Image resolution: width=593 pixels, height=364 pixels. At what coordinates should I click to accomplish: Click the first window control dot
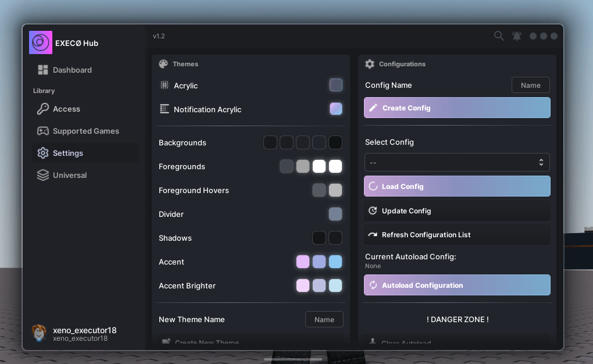pyautogui.click(x=533, y=36)
